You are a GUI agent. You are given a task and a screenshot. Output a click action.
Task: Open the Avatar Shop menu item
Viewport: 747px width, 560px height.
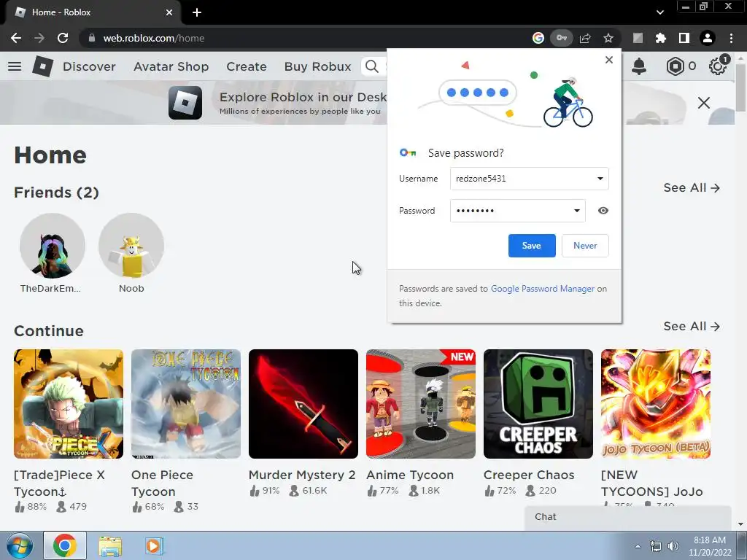171,66
